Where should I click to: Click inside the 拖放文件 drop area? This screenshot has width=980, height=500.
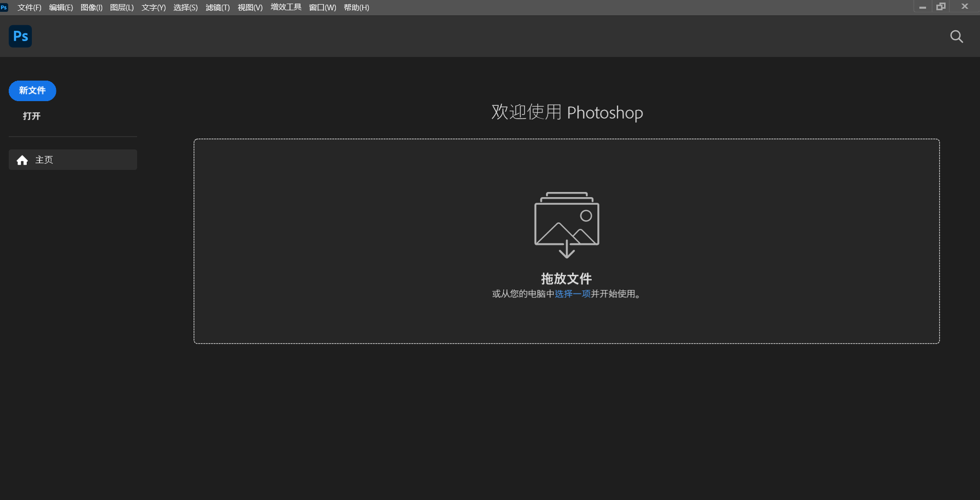point(567,241)
